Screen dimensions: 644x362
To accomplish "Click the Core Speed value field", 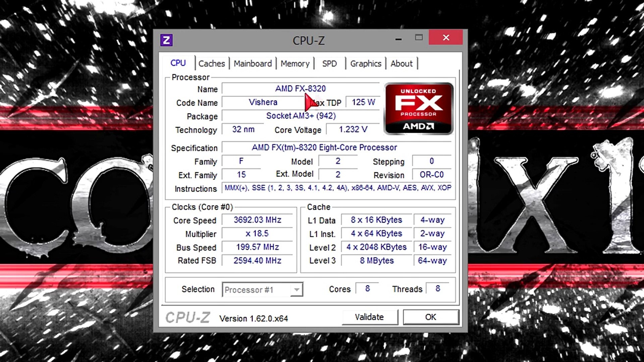I will coord(257,220).
